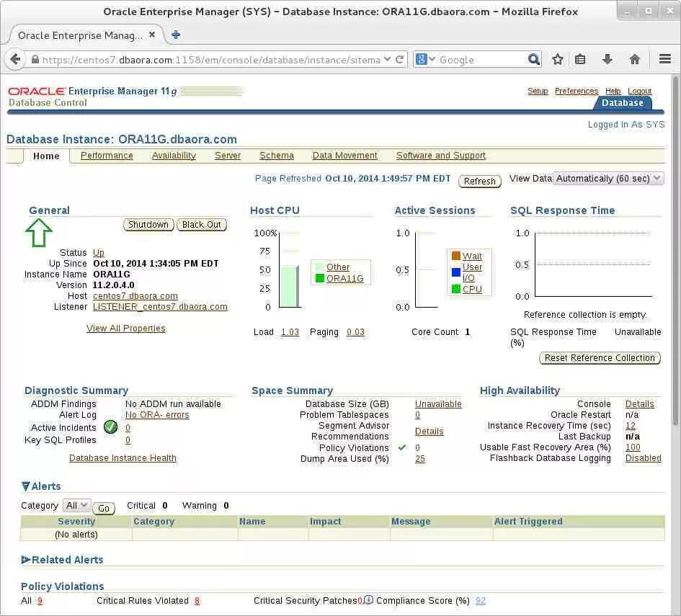This screenshot has width=681, height=616.
Task: Open Compliance Score 92 link
Action: pyautogui.click(x=481, y=600)
